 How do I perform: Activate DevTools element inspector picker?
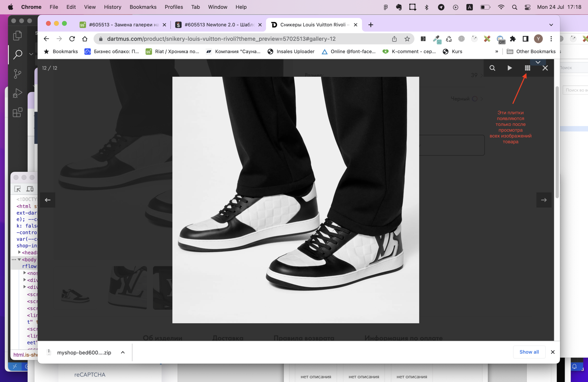coord(18,189)
